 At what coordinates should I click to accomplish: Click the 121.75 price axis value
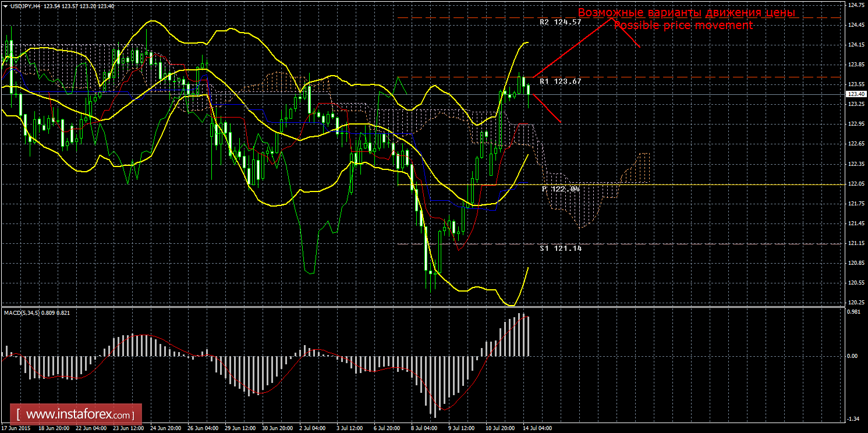856,204
